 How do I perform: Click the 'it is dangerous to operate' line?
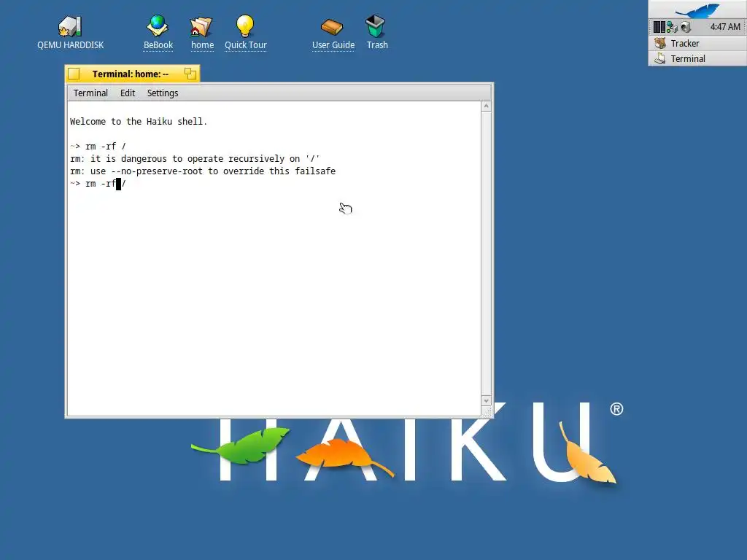tap(195, 159)
